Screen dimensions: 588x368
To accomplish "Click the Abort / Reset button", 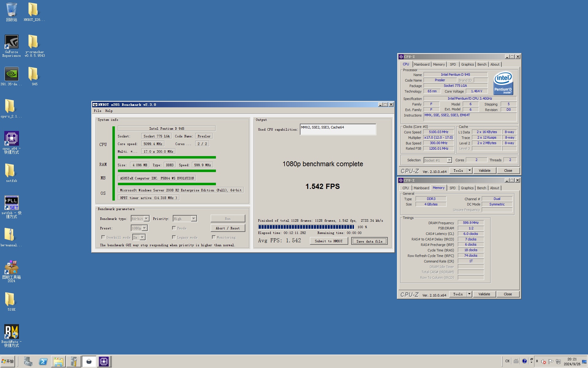I will click(228, 228).
